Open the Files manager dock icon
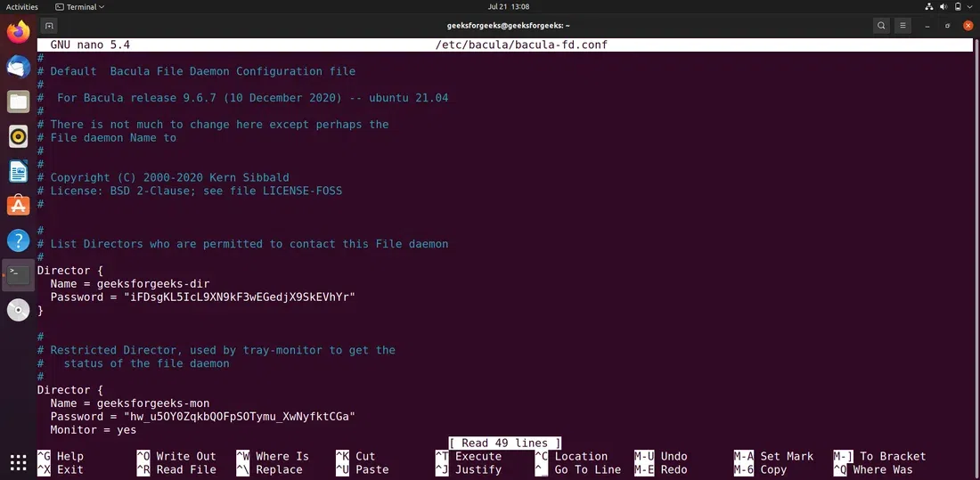 pos(19,102)
